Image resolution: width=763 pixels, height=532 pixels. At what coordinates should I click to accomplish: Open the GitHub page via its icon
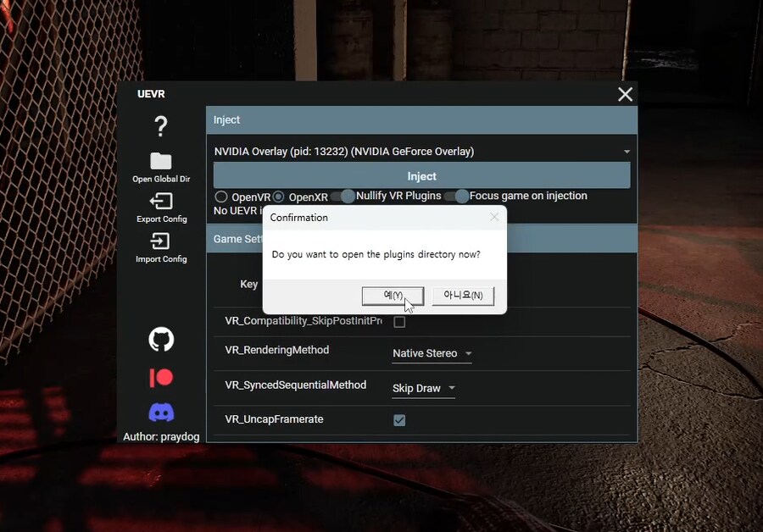160,339
